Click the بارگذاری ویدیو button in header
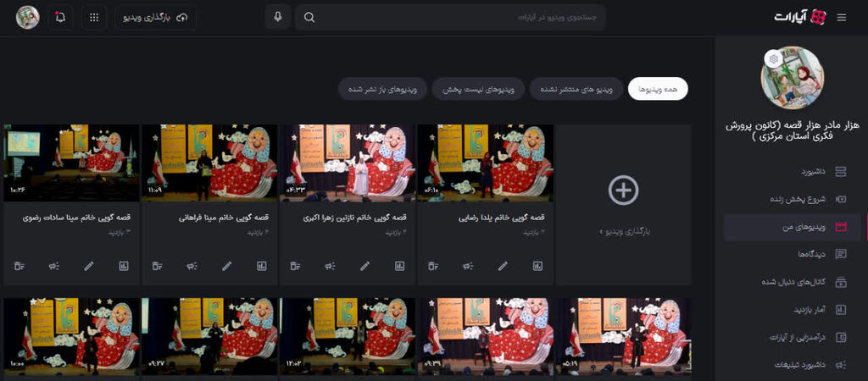 [x=156, y=17]
